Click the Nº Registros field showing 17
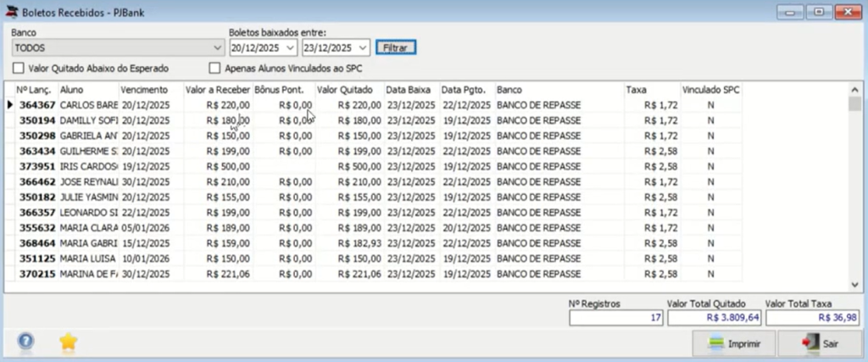This screenshot has height=362, width=868. (616, 318)
